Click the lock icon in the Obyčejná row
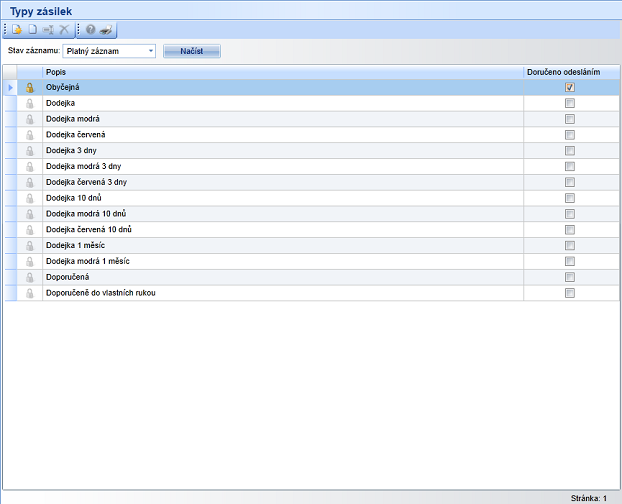The width and height of the screenshot is (622, 504). (x=30, y=88)
